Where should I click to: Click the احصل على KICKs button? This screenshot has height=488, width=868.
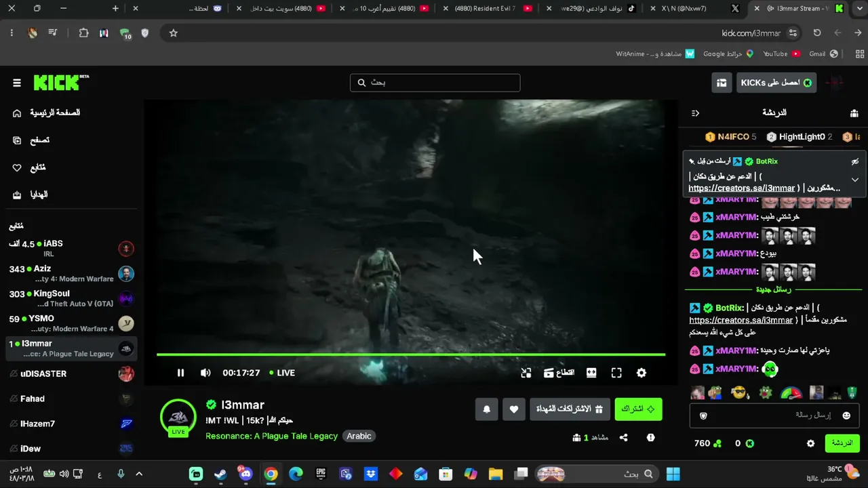[776, 83]
